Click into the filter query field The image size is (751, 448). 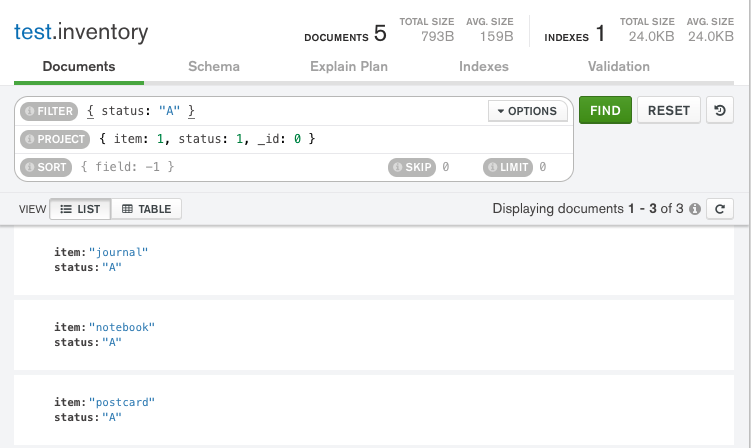(330, 111)
